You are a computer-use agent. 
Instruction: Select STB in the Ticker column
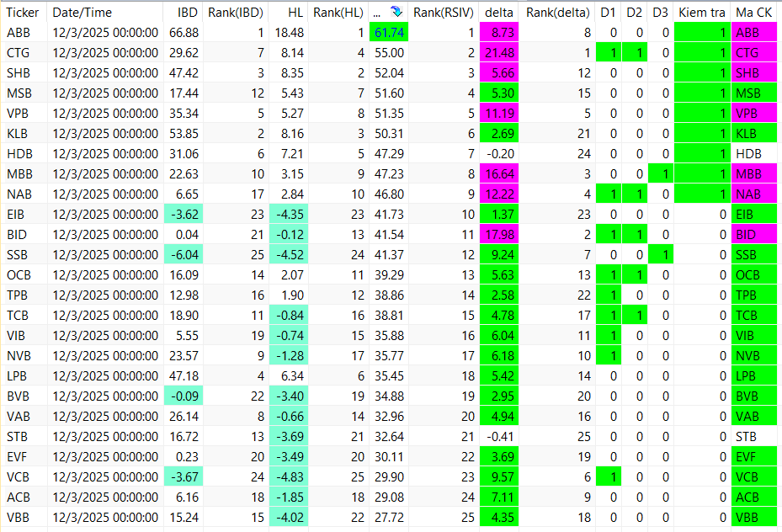[x=17, y=436]
